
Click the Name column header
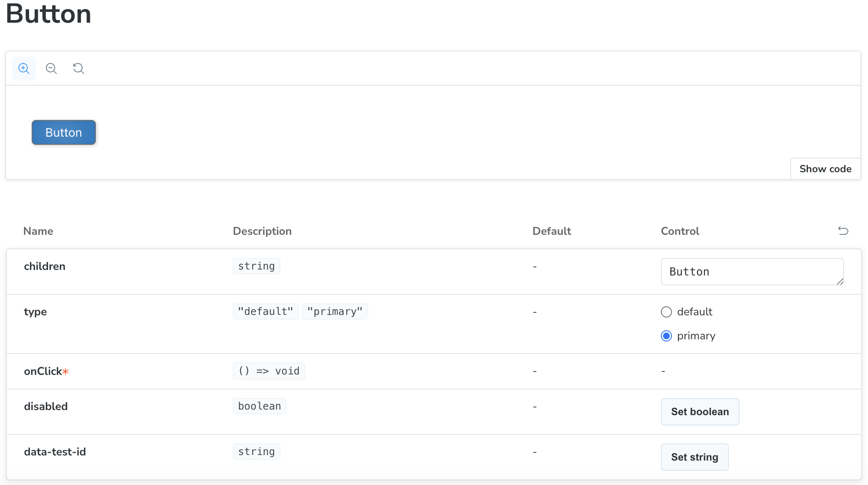click(x=38, y=231)
